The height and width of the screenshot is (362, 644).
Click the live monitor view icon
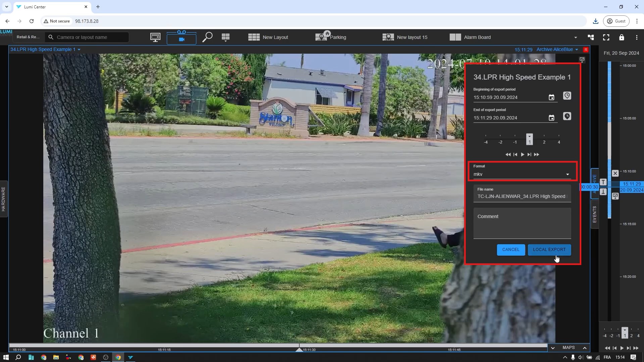pos(155,37)
